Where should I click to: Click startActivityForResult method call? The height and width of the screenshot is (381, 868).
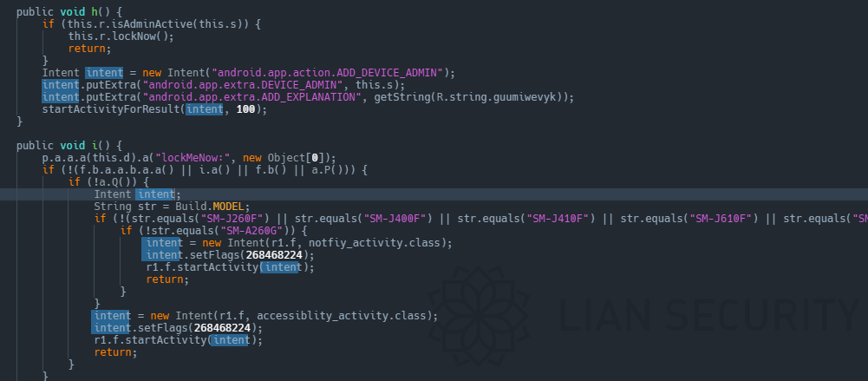click(111, 109)
